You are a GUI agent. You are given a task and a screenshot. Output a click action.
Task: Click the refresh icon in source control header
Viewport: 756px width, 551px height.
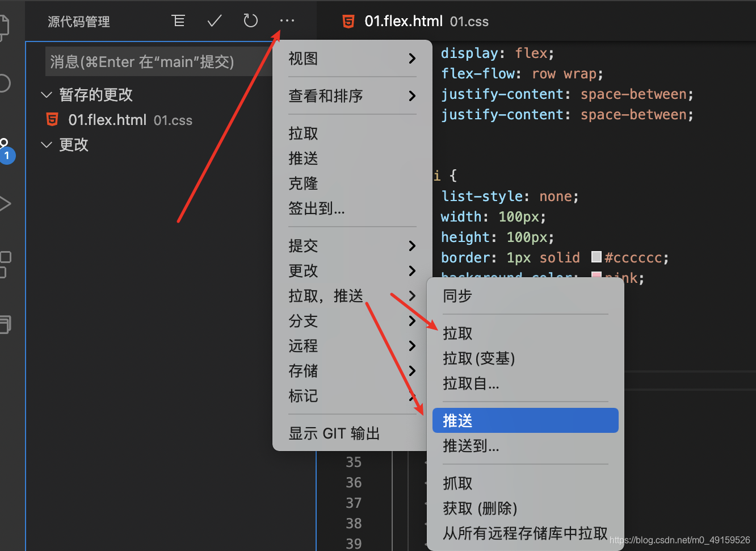[250, 21]
